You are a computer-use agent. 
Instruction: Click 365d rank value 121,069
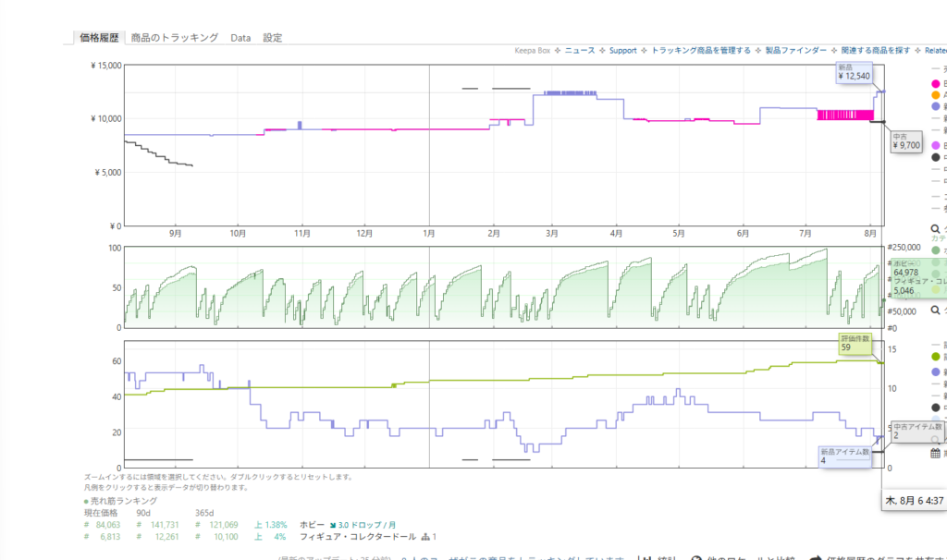224,525
